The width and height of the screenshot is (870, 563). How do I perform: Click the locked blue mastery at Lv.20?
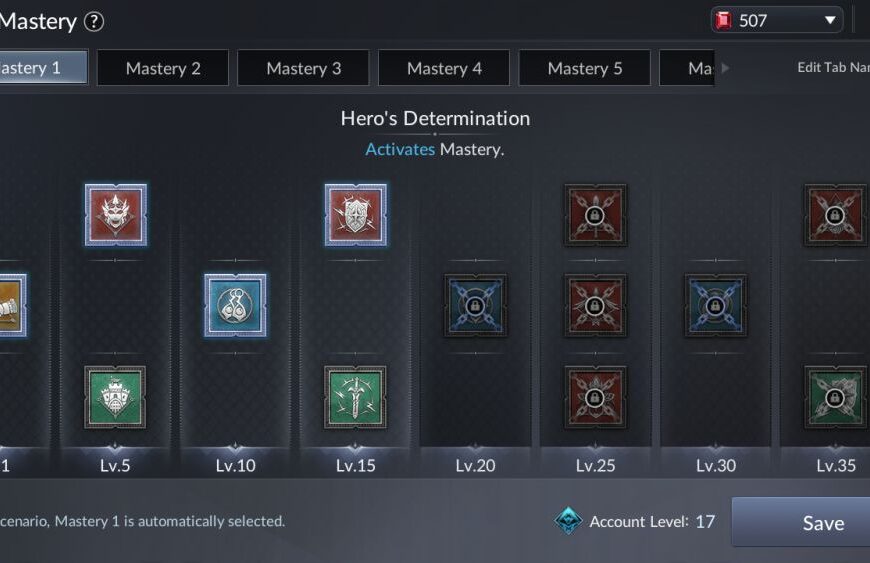coord(476,305)
